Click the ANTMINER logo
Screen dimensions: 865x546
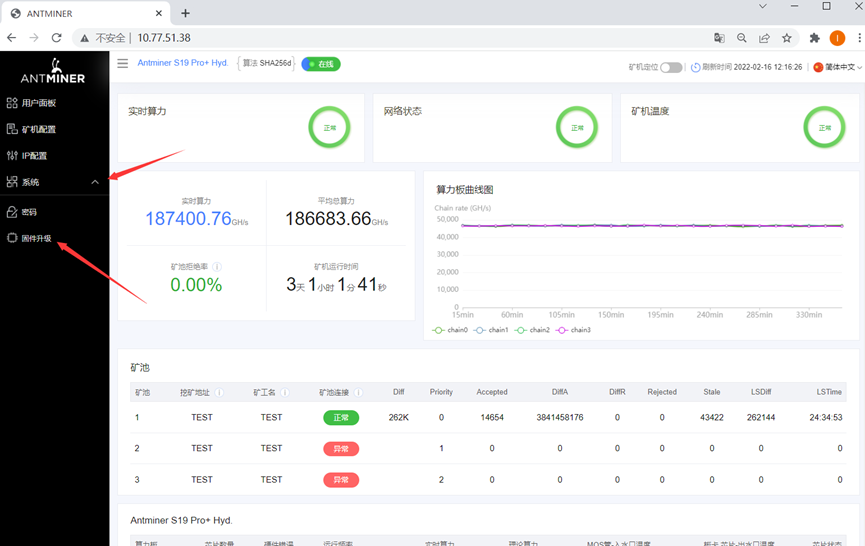click(53, 71)
